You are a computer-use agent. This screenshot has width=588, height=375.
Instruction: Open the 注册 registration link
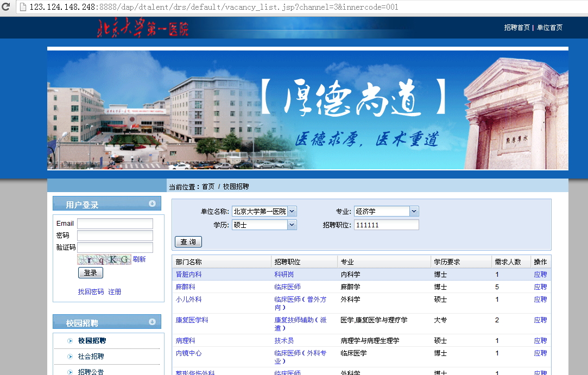115,292
